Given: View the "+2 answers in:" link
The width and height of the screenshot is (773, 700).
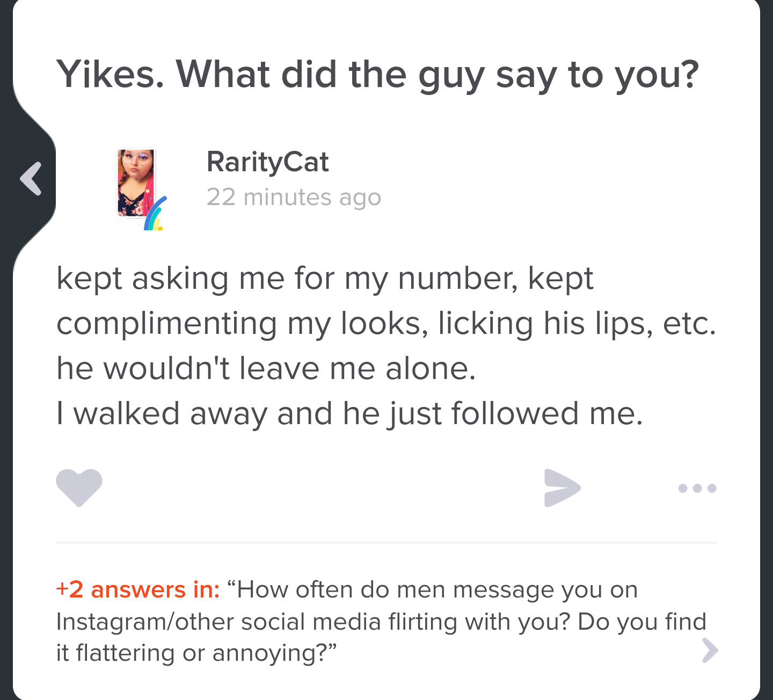Looking at the screenshot, I should coord(138,589).
